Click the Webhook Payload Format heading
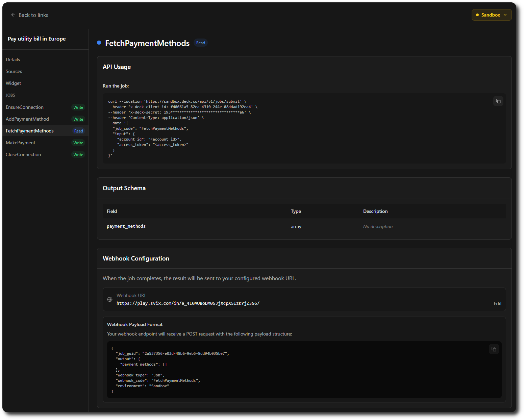This screenshot has height=420, width=524. point(135,324)
